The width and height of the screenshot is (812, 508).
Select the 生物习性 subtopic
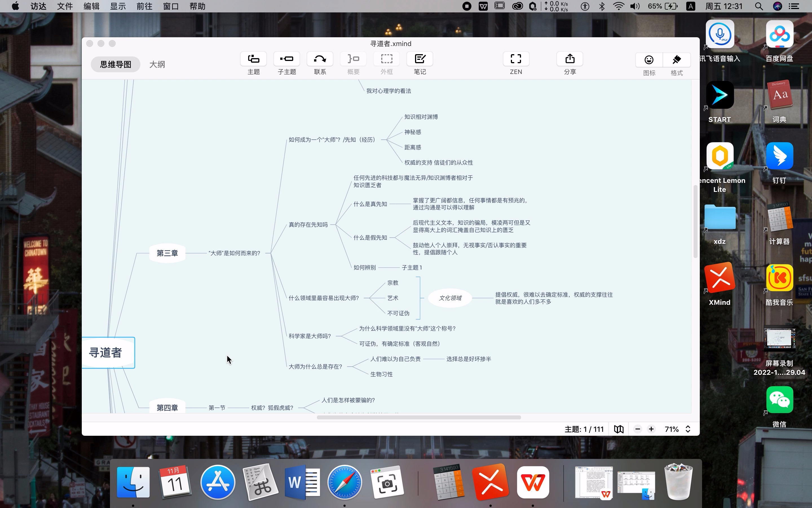(381, 374)
